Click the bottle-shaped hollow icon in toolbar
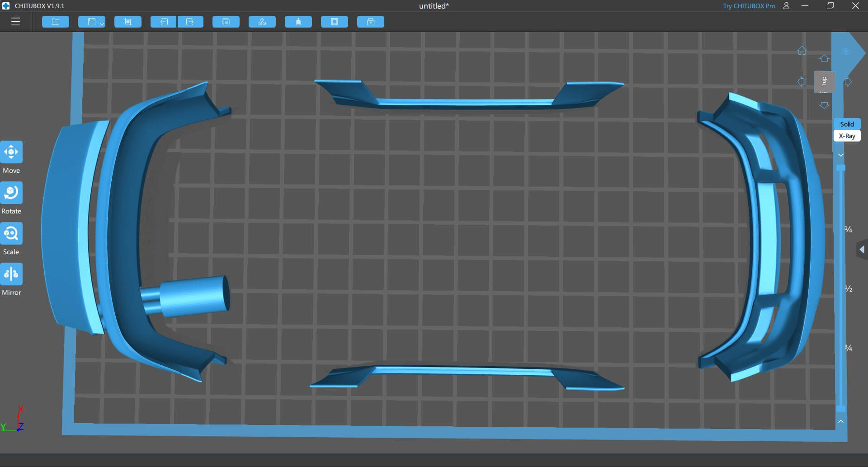Image resolution: width=868 pixels, height=467 pixels. pos(298,22)
